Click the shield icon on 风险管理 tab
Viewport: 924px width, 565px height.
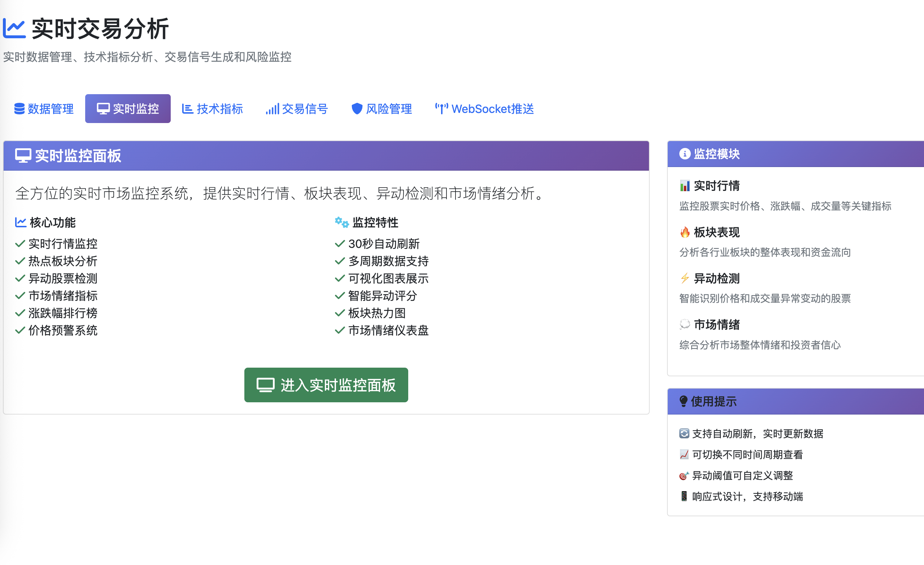[357, 109]
